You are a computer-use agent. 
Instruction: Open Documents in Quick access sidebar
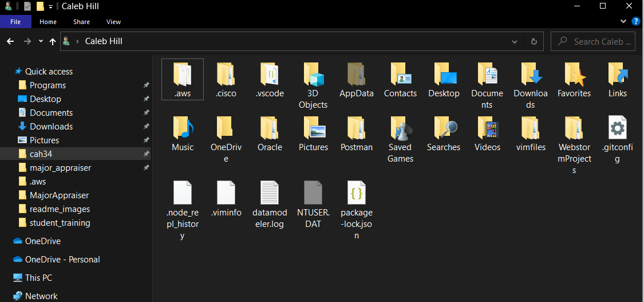tap(51, 113)
